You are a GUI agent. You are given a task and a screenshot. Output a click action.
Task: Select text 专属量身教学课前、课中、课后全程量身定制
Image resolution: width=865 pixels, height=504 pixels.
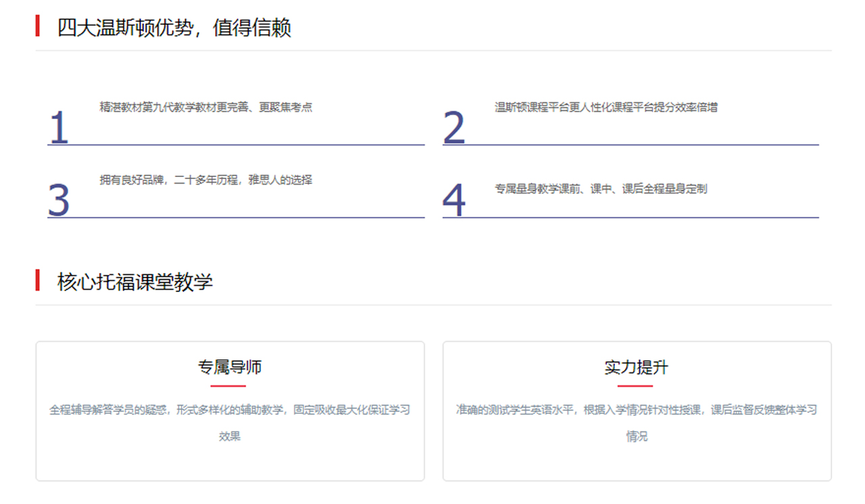click(601, 188)
